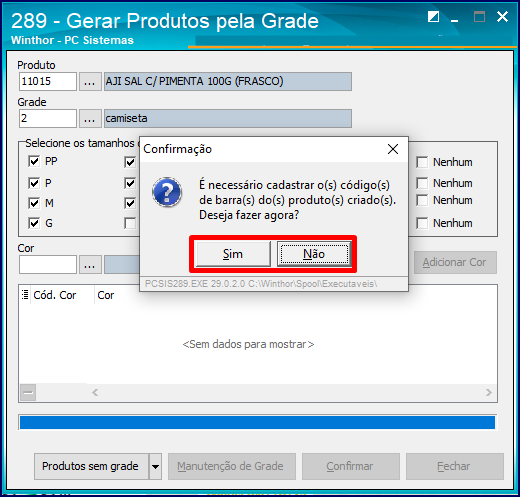Click the blue progress bar
This screenshot has width=520, height=497.
257,422
